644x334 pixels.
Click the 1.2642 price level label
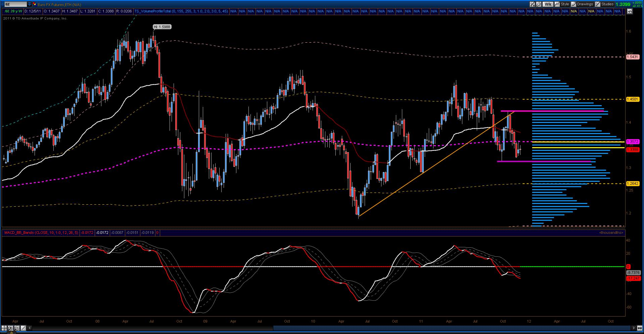tap(633, 183)
